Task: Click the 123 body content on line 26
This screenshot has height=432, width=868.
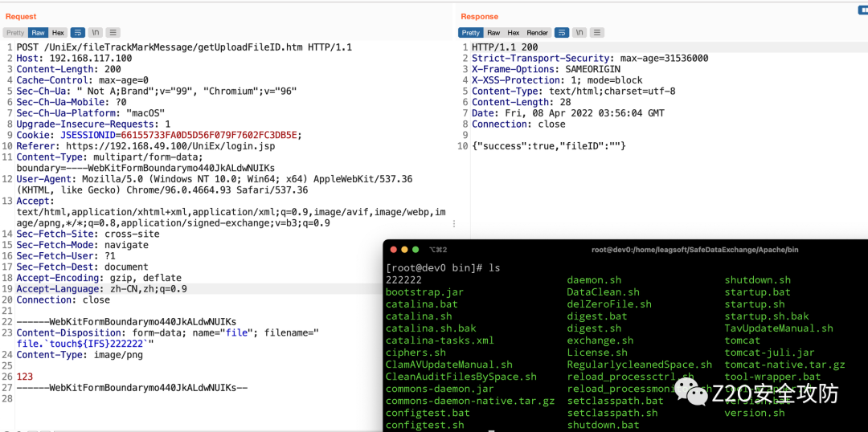Action: pyautogui.click(x=24, y=377)
